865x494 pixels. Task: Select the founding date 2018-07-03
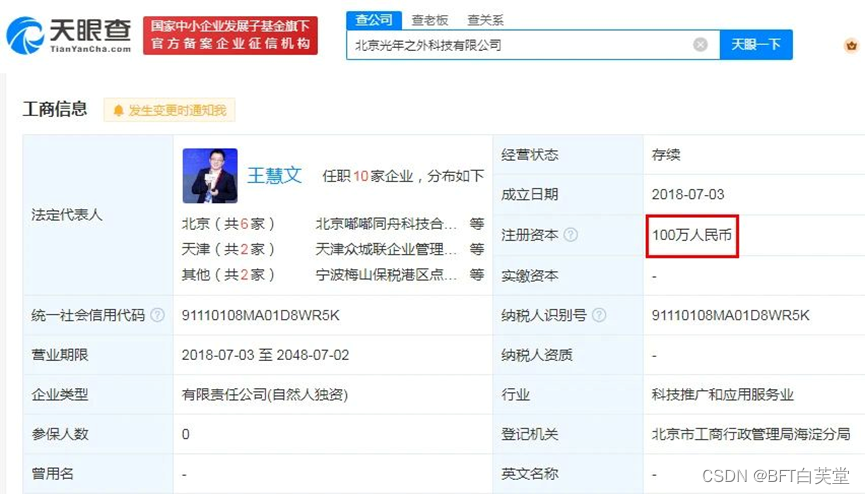click(x=687, y=194)
